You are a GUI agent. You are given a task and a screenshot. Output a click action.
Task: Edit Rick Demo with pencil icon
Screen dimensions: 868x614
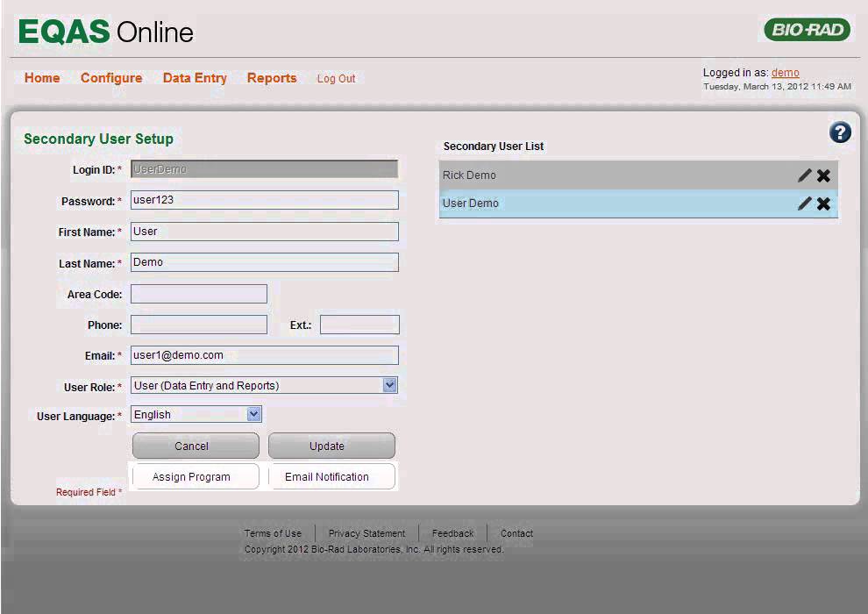pyautogui.click(x=804, y=175)
